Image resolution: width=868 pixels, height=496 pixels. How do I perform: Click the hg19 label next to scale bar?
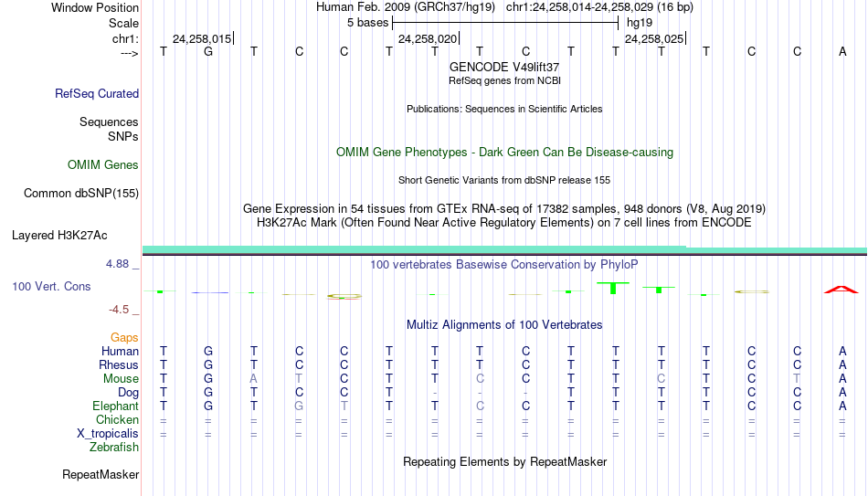click(640, 23)
